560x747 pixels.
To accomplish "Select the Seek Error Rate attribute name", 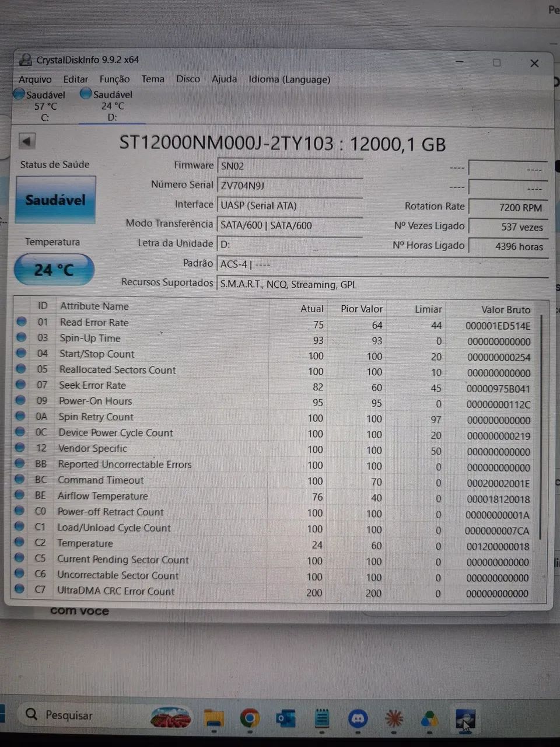I will point(92,385).
